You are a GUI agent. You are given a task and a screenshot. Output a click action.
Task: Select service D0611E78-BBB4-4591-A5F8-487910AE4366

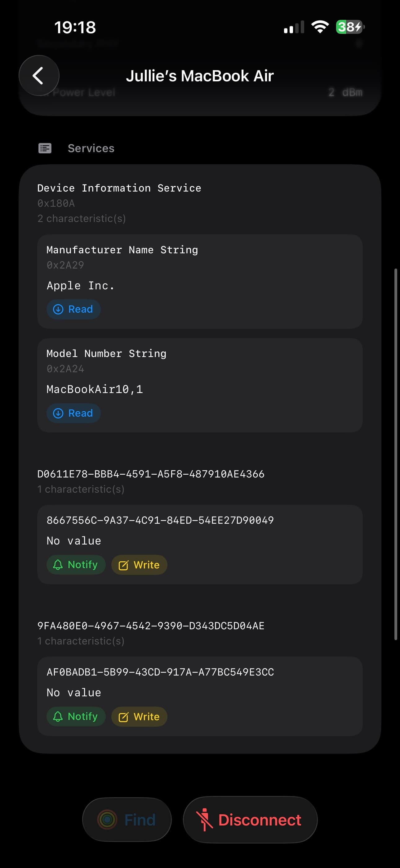pos(151,474)
